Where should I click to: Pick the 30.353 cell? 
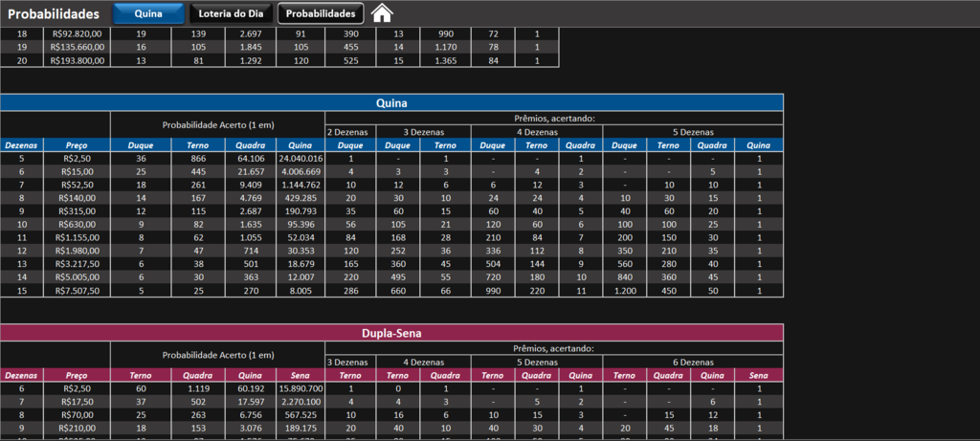point(301,251)
